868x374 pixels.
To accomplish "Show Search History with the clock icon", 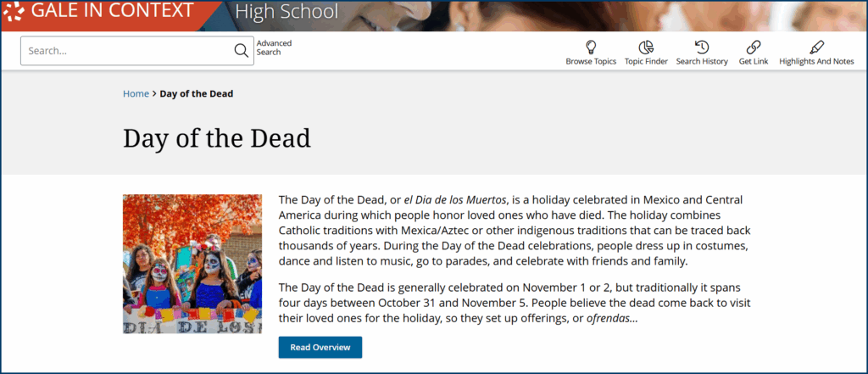I will 702,47.
